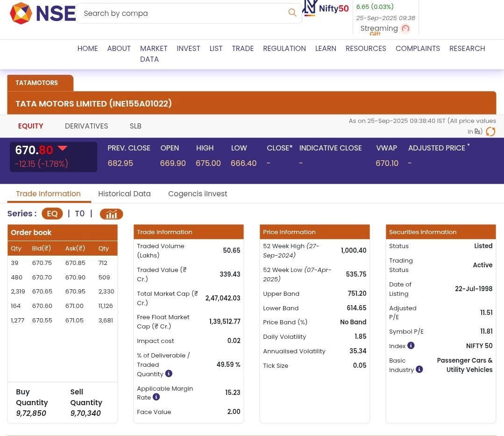Open the chart icon beside series

click(111, 214)
